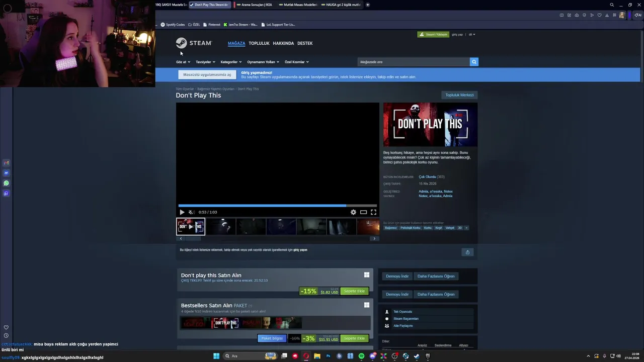
Task: Open a new browser tab with the plus
Action: click(368, 5)
